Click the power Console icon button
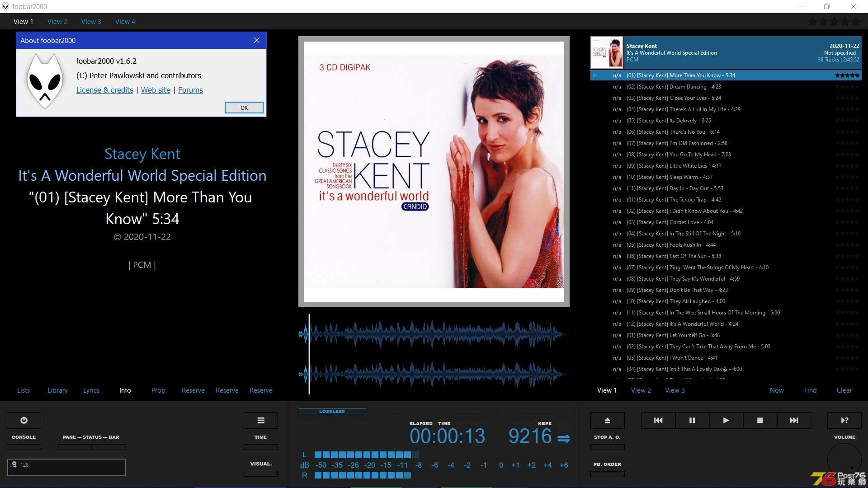 click(24, 420)
